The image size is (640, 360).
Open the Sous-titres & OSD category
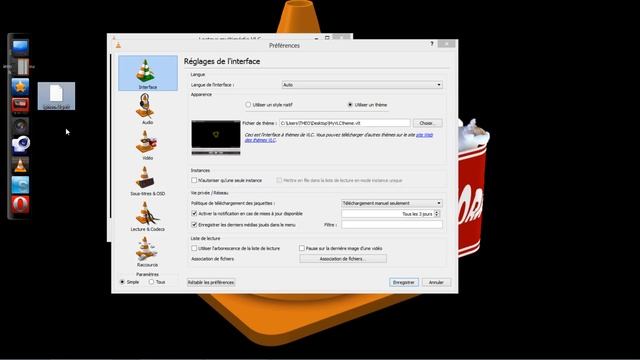(x=148, y=180)
